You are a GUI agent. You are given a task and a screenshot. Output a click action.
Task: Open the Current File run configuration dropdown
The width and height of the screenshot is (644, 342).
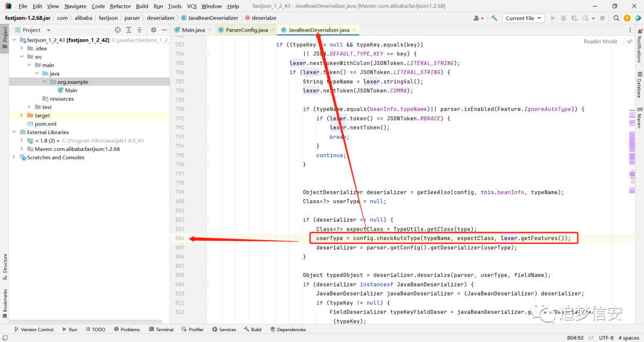click(x=524, y=18)
